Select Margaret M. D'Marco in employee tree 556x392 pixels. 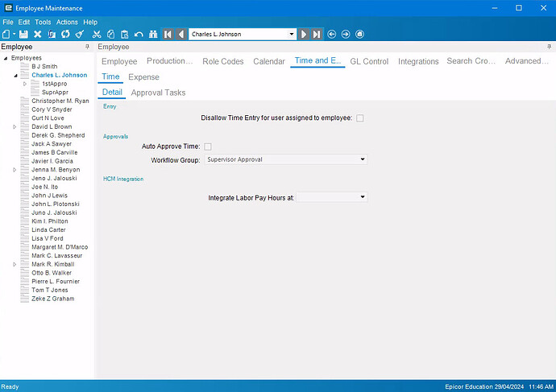(x=60, y=247)
